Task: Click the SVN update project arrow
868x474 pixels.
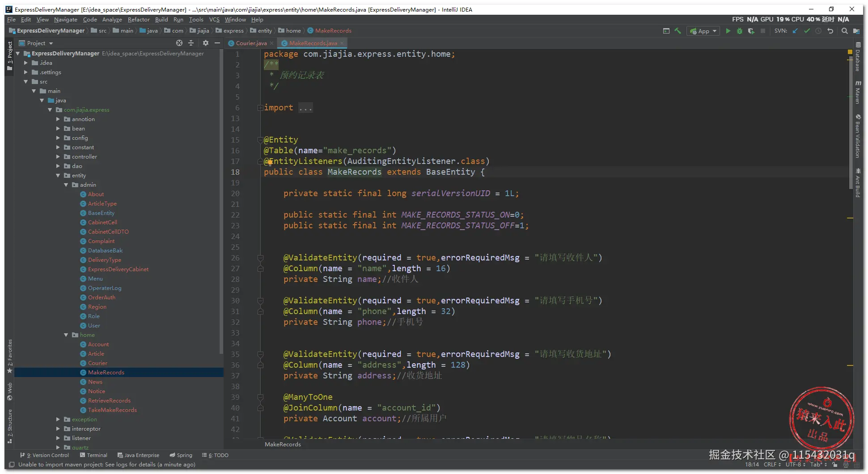Action: point(795,31)
